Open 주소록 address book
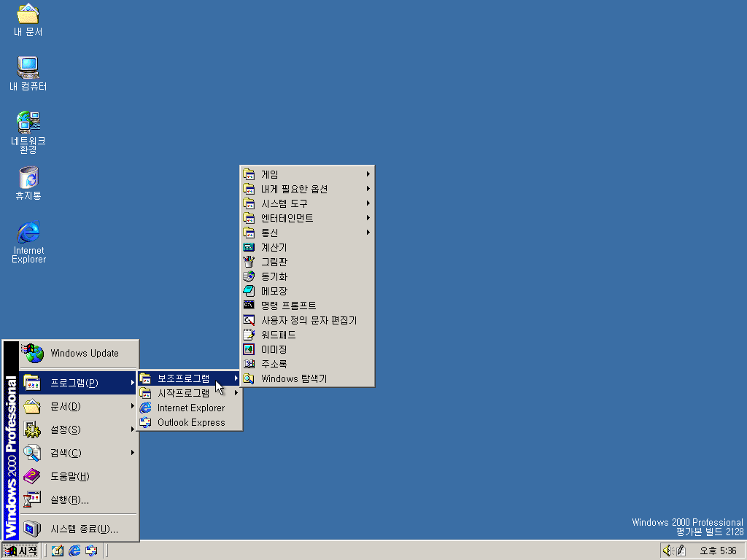Viewport: 747px width, 560px height. (x=307, y=365)
